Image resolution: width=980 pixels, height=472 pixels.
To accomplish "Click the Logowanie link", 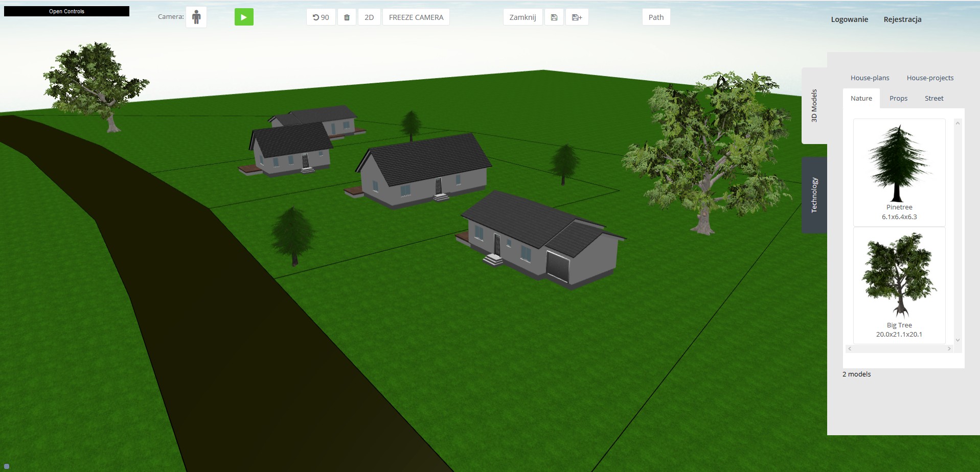I will 849,19.
